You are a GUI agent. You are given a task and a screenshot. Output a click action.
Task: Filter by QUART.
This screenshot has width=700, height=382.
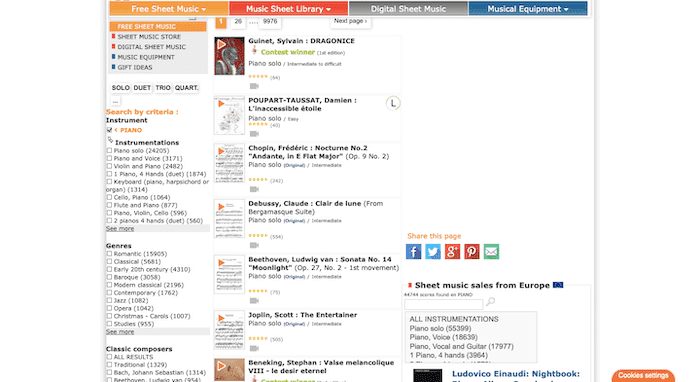click(x=187, y=88)
